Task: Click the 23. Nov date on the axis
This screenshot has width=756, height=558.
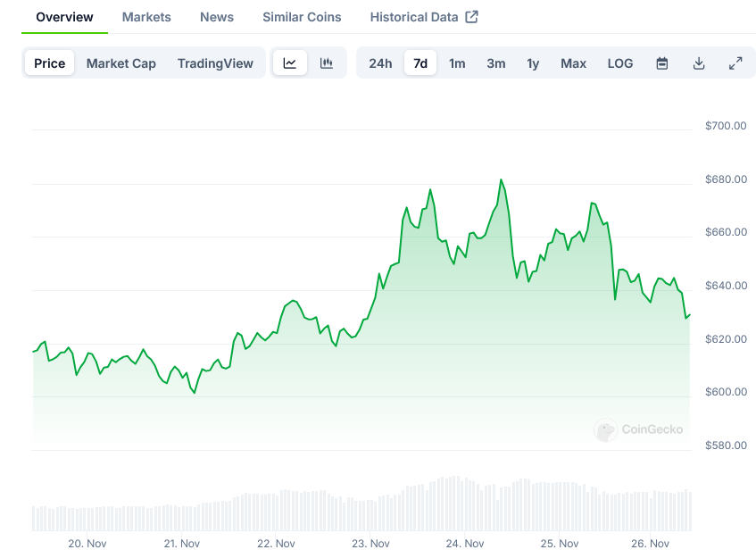Action: (370, 543)
